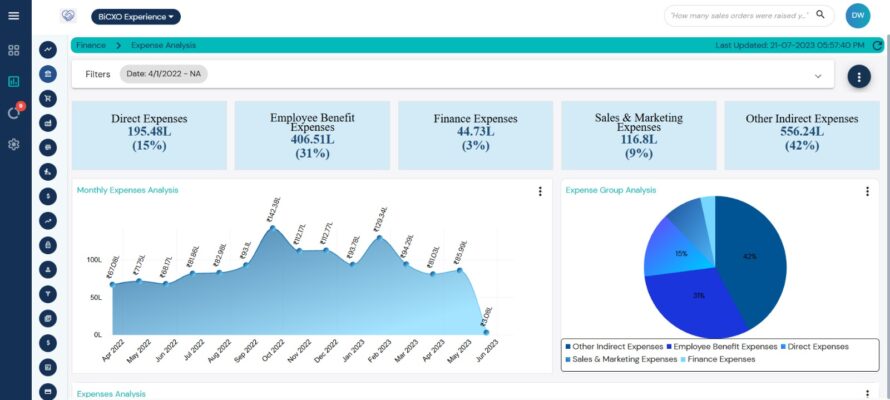
Task: Expand the Filters panel chevron
Action: [x=817, y=76]
